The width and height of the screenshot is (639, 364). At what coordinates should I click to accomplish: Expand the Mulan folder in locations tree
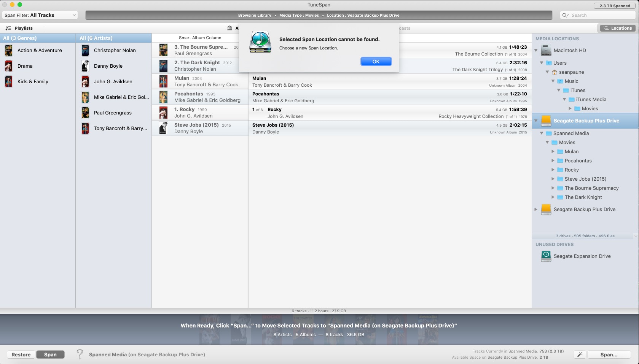[x=553, y=151]
